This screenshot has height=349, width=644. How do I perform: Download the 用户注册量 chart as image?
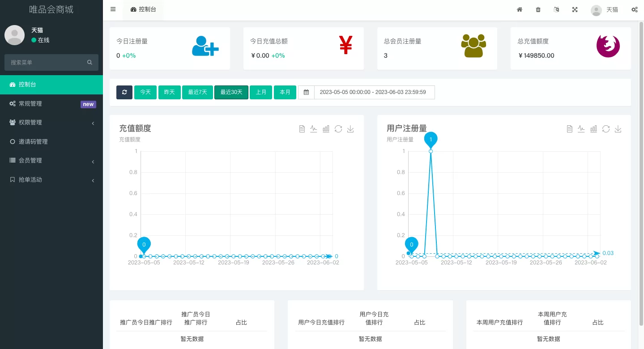(x=618, y=129)
